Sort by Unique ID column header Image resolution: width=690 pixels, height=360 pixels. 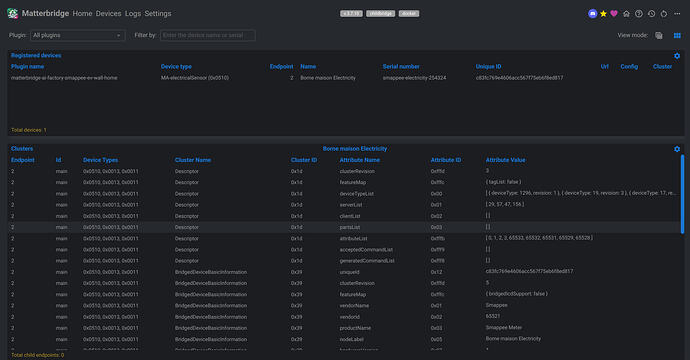point(488,66)
